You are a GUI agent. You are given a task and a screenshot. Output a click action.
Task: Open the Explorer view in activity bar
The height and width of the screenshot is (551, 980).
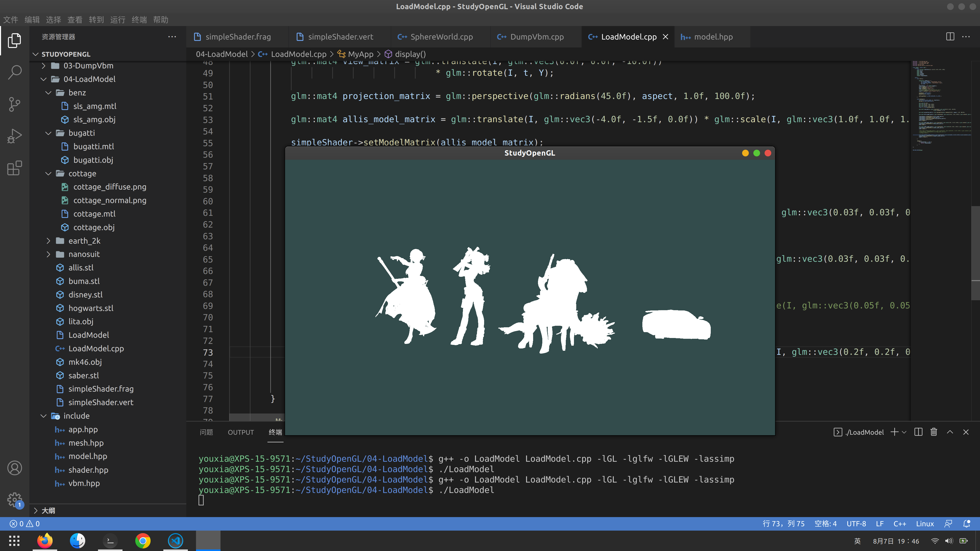click(15, 40)
